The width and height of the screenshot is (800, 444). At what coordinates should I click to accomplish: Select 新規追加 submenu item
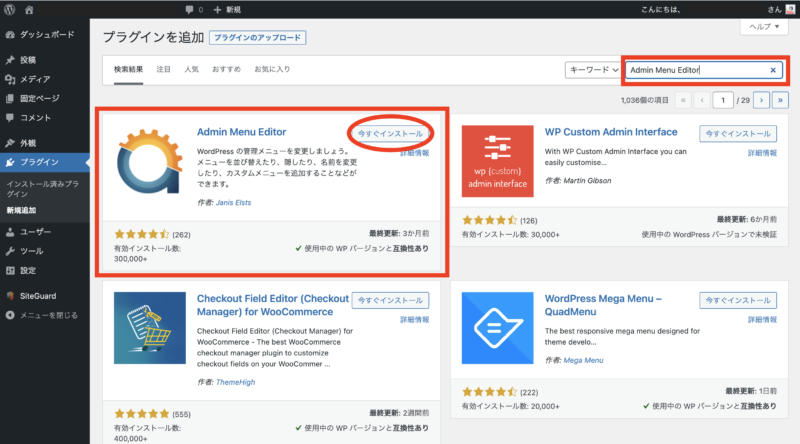coord(21,210)
